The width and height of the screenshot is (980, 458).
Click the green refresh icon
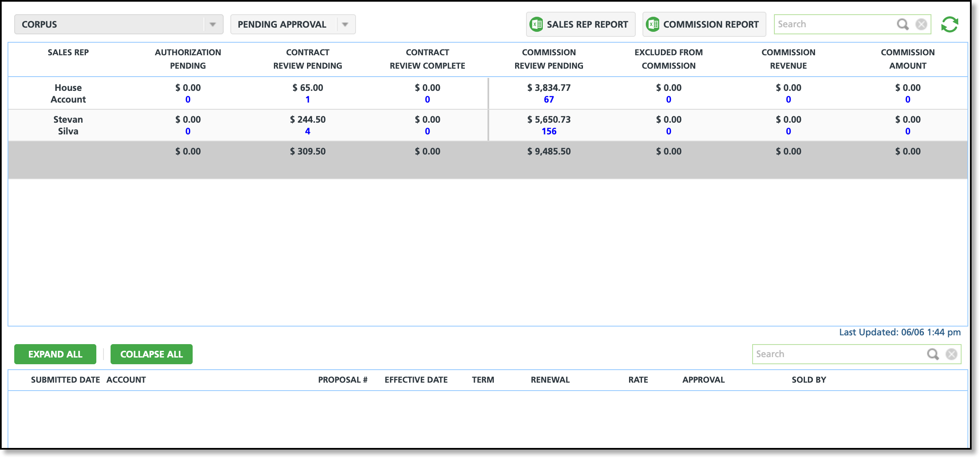pos(949,24)
